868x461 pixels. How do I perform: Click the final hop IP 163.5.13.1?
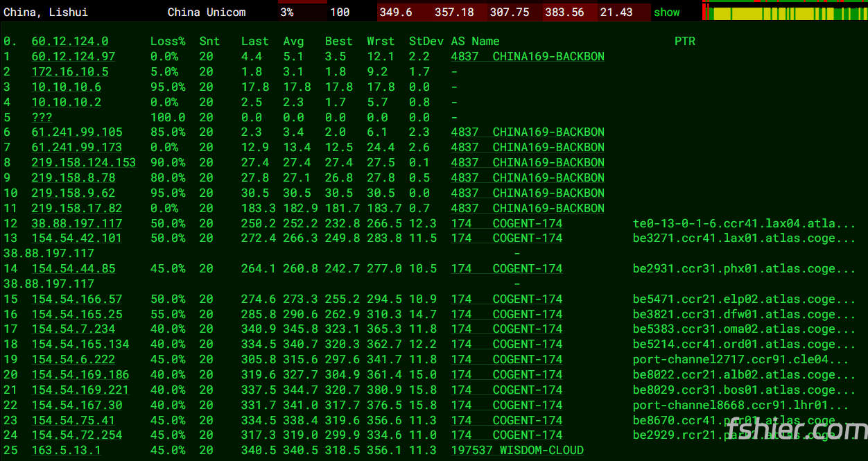tap(66, 451)
